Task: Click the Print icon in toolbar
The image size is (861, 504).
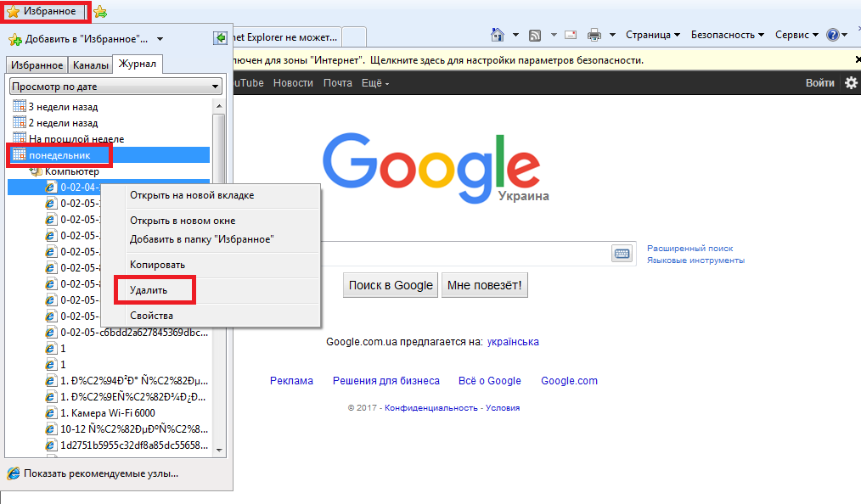Action: tap(594, 35)
